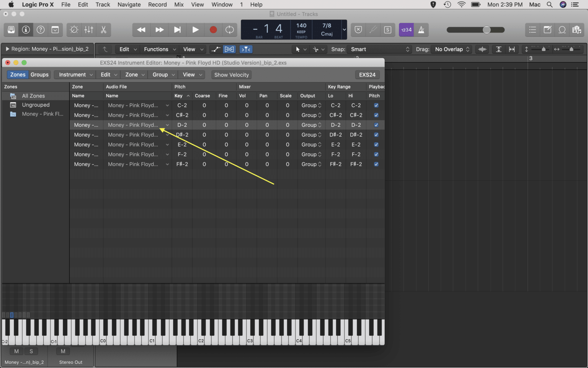Viewport: 588px width, 368px height.
Task: Click the Show Velocity button
Action: (x=231, y=75)
